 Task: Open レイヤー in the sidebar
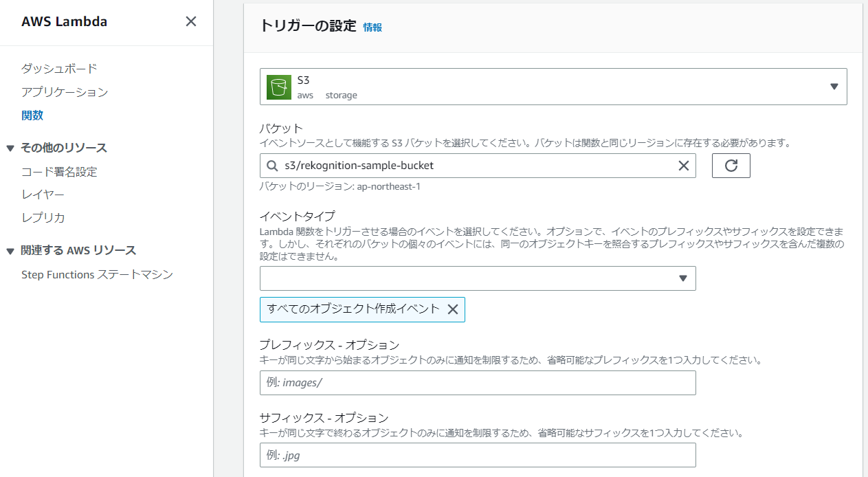click(43, 195)
